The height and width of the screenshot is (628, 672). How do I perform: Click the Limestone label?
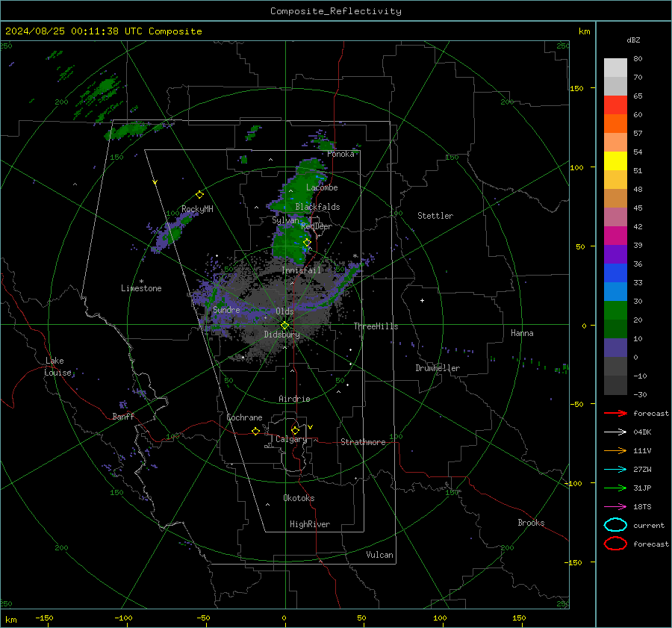tap(141, 288)
